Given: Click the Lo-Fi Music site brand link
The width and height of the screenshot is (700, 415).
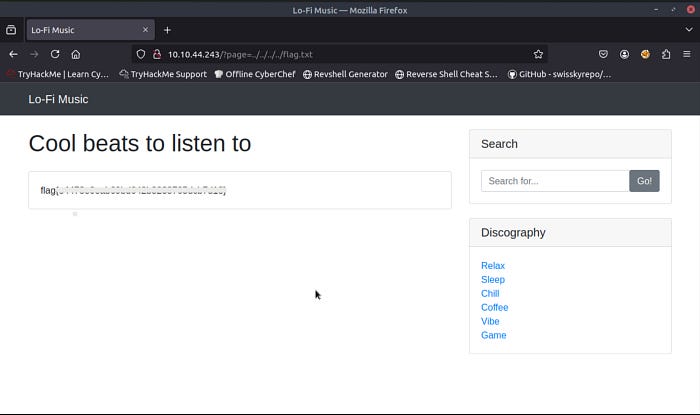Looking at the screenshot, I should point(58,99).
